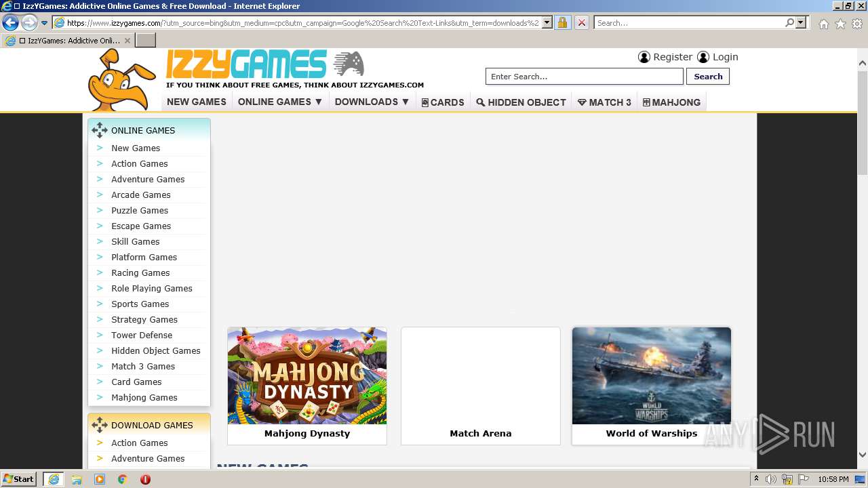This screenshot has height=488, width=868.
Task: Expand the address bar URL dropdown
Action: [547, 22]
